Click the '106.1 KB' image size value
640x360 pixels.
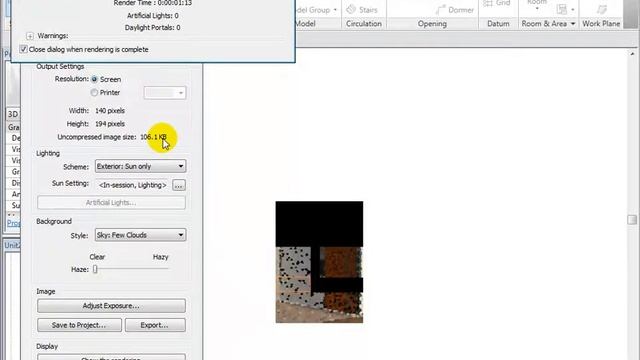coord(153,137)
